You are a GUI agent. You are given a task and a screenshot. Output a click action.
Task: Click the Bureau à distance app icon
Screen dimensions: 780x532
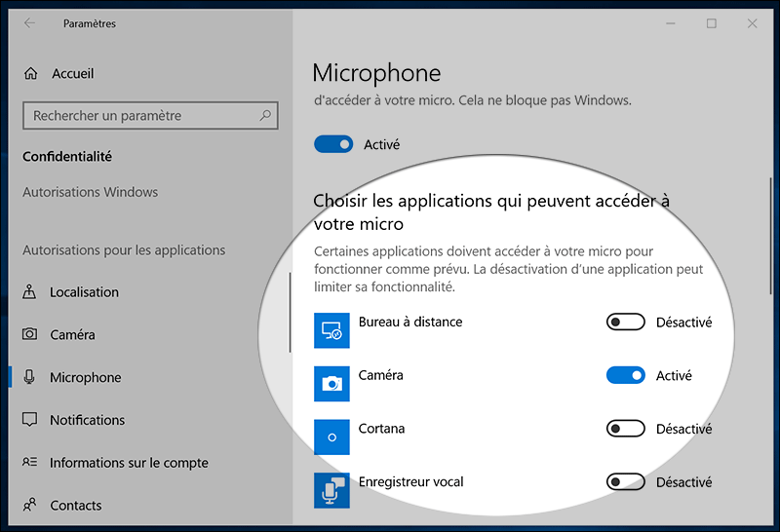[331, 331]
